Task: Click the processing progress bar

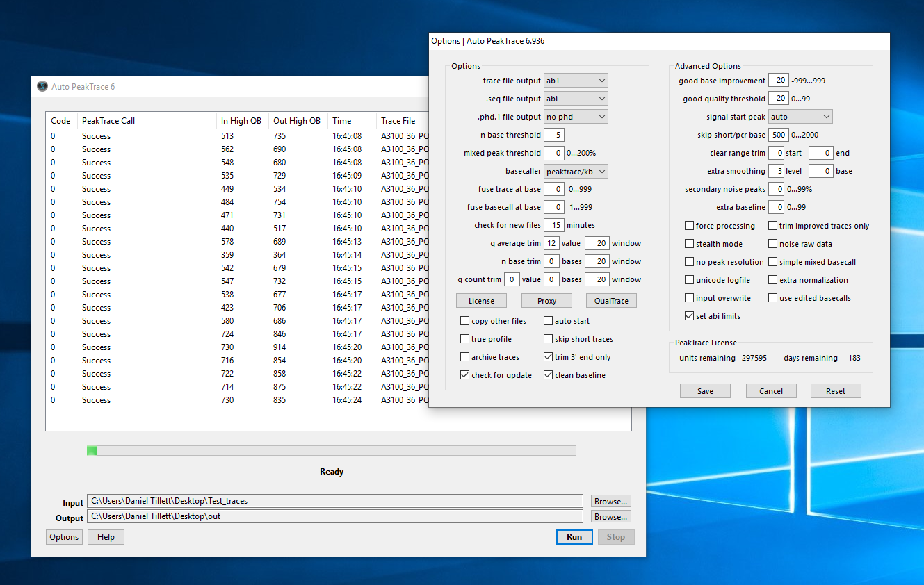Action: [x=331, y=451]
